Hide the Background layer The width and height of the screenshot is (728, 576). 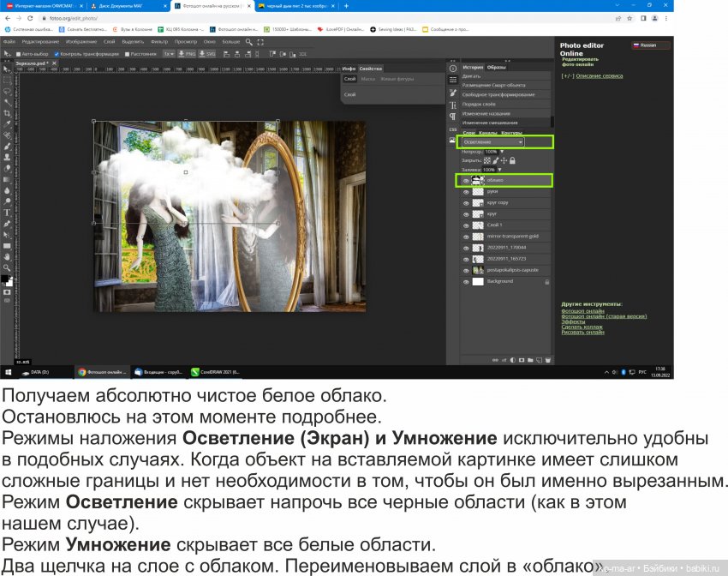click(466, 282)
